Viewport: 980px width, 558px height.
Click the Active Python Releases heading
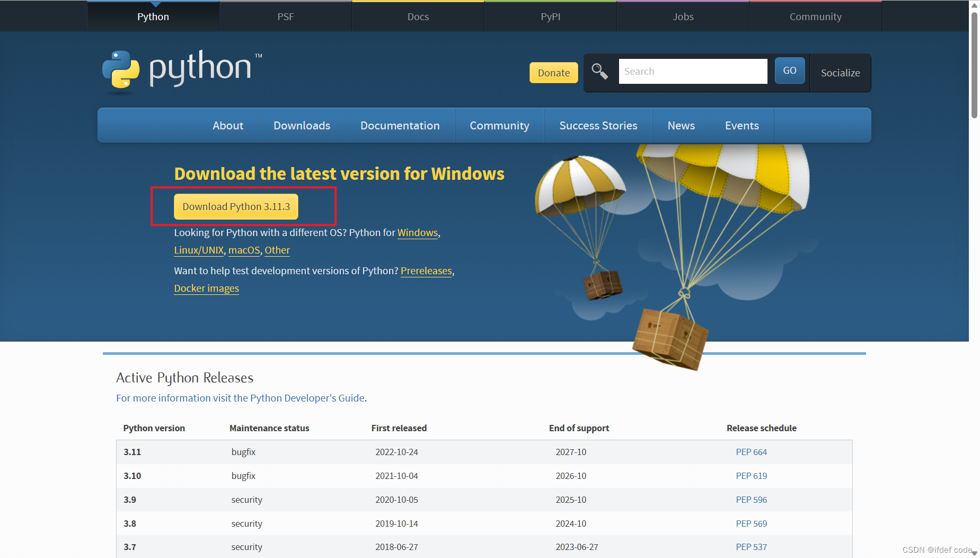pos(185,378)
